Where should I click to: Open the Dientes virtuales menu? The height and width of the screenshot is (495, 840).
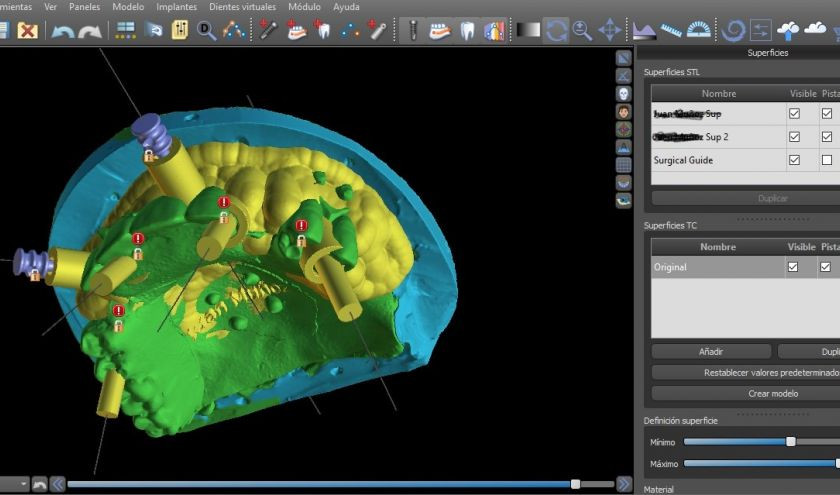coord(242,6)
